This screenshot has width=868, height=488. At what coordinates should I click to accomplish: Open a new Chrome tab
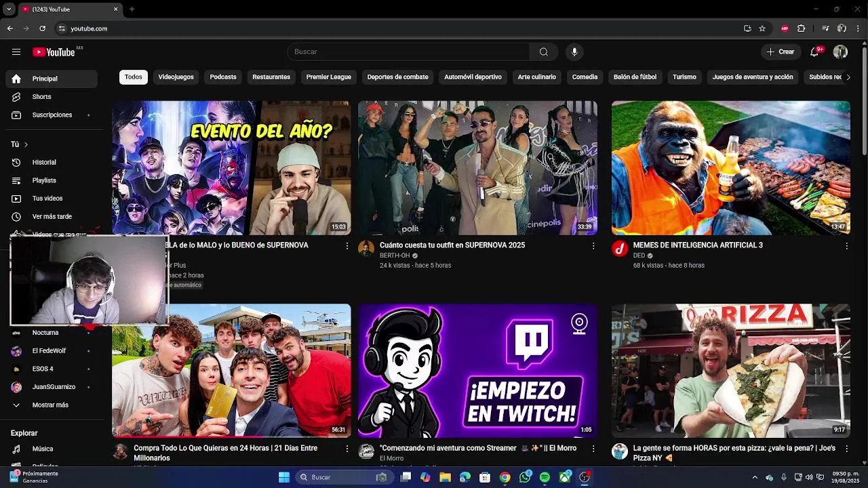(132, 9)
